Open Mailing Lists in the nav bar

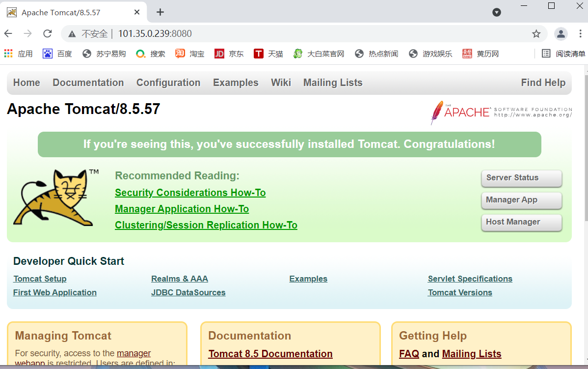[x=333, y=83]
